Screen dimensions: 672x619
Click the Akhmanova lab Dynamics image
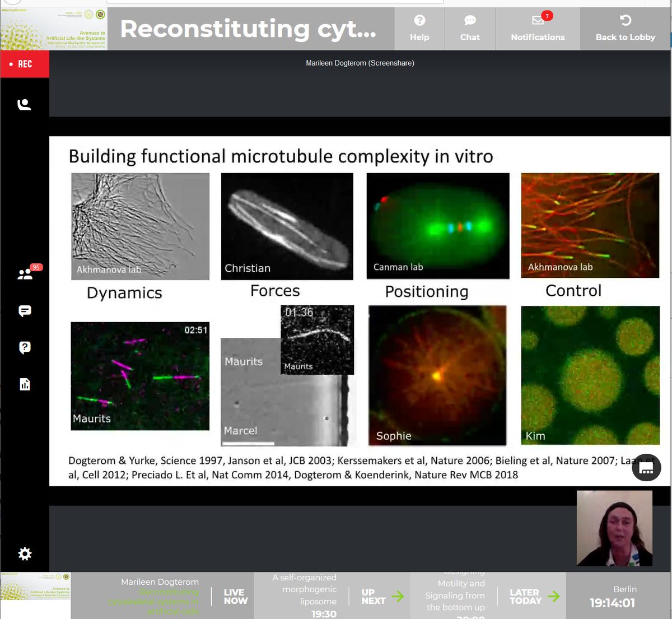click(x=140, y=226)
